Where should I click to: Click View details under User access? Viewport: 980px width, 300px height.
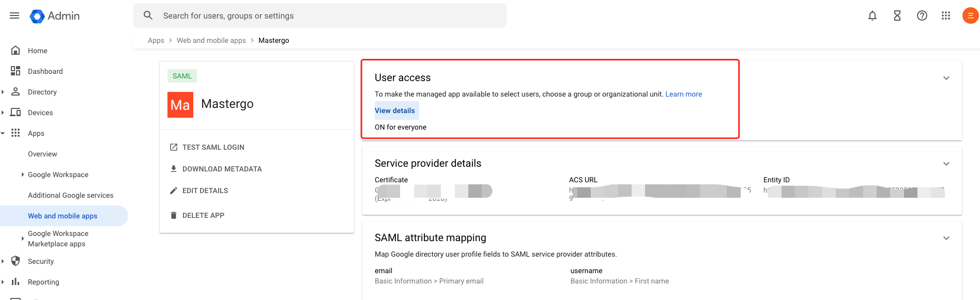point(395,110)
